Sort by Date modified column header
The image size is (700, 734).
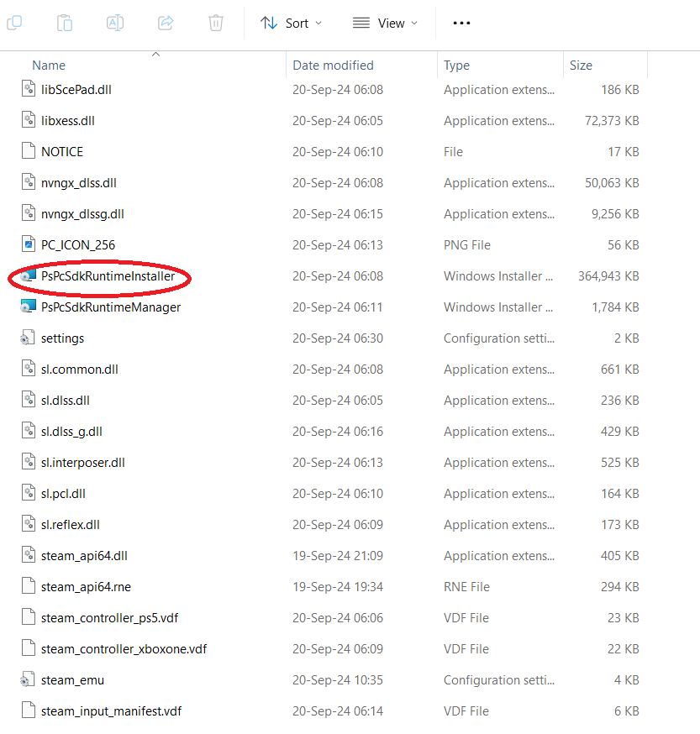click(333, 65)
